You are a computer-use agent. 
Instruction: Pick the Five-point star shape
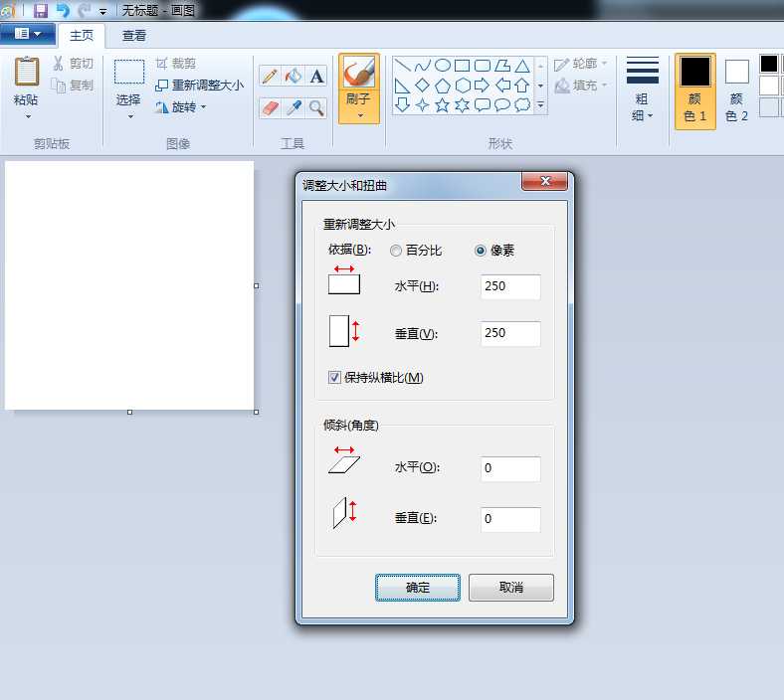tap(443, 105)
